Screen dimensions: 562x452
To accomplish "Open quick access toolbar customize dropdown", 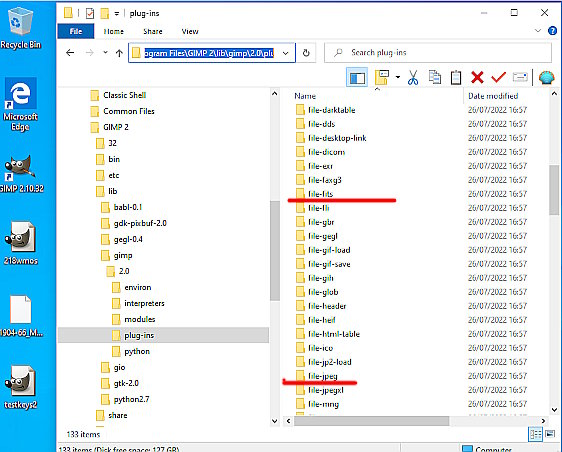I will 116,14.
